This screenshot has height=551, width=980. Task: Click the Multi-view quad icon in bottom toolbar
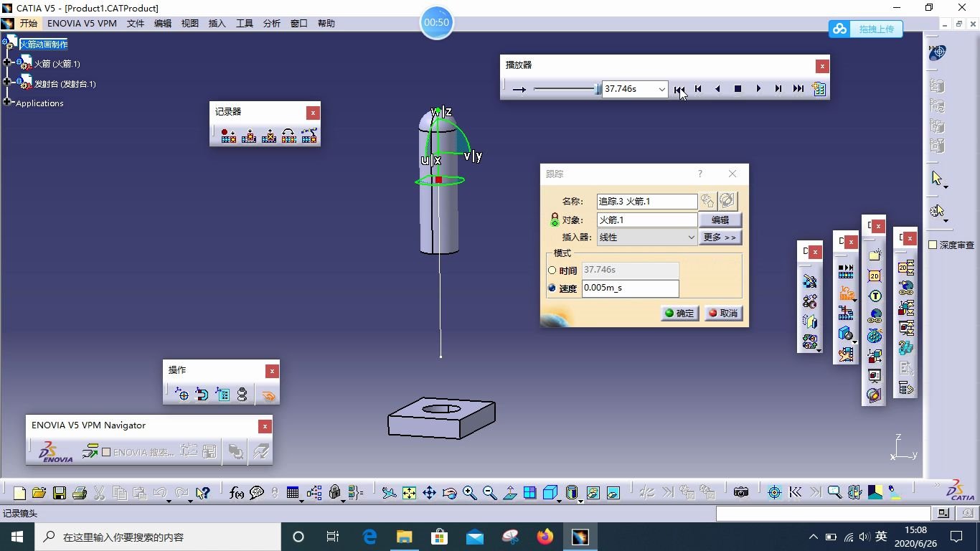(x=530, y=493)
